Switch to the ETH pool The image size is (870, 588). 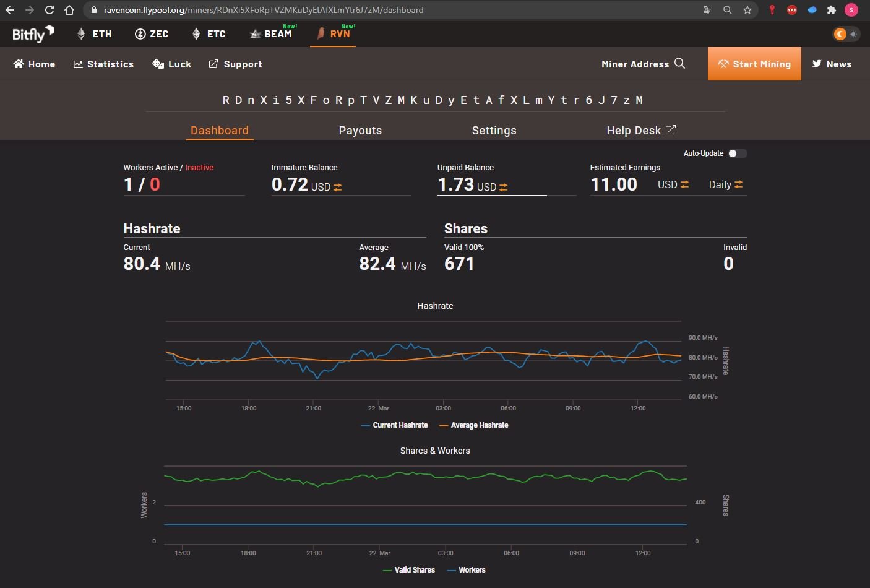94,34
